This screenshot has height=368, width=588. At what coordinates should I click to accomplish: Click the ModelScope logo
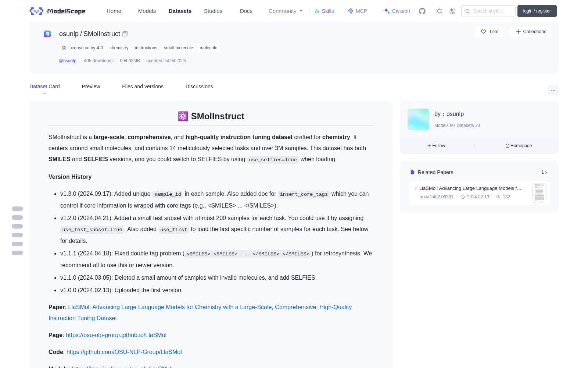58,11
